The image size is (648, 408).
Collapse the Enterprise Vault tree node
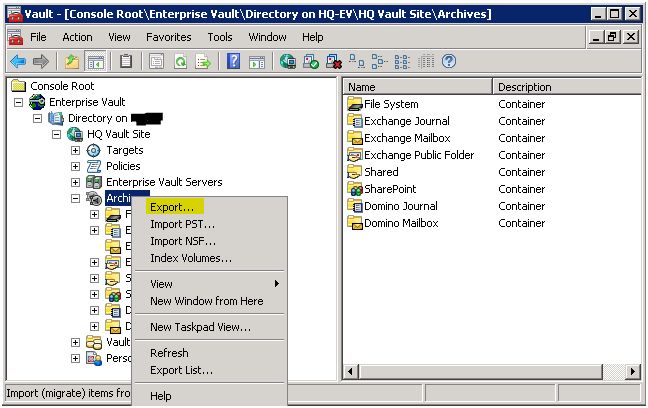coord(18,102)
